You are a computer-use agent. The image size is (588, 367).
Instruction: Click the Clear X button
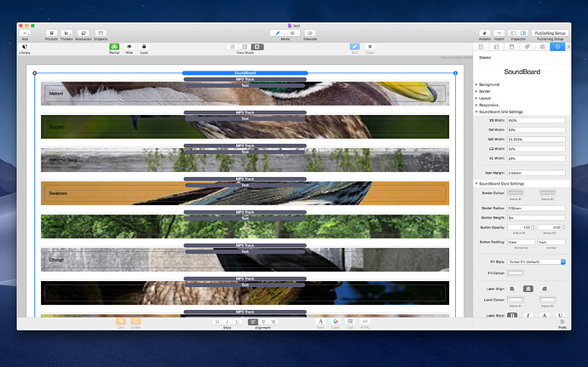pyautogui.click(x=370, y=47)
